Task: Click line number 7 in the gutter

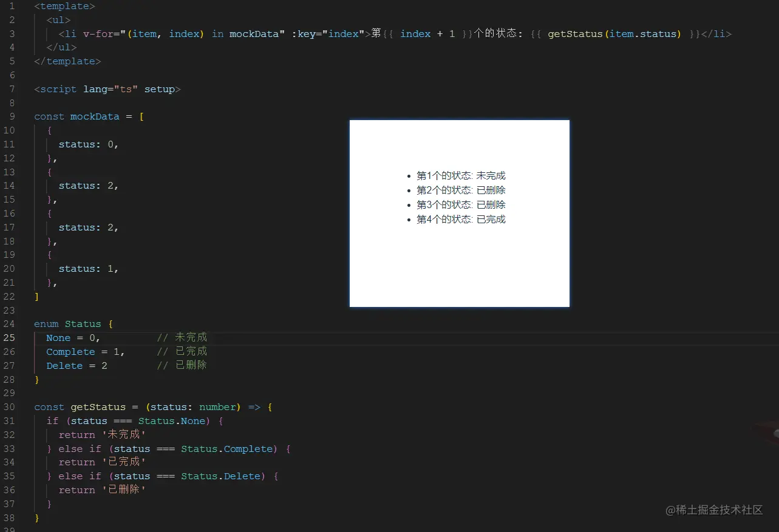Action: pyautogui.click(x=12, y=89)
